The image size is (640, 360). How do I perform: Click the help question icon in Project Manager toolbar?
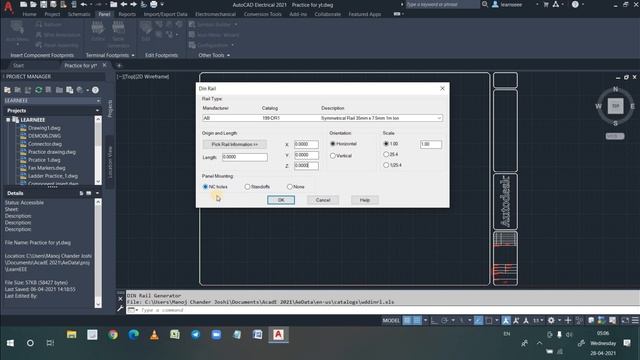coord(95,90)
